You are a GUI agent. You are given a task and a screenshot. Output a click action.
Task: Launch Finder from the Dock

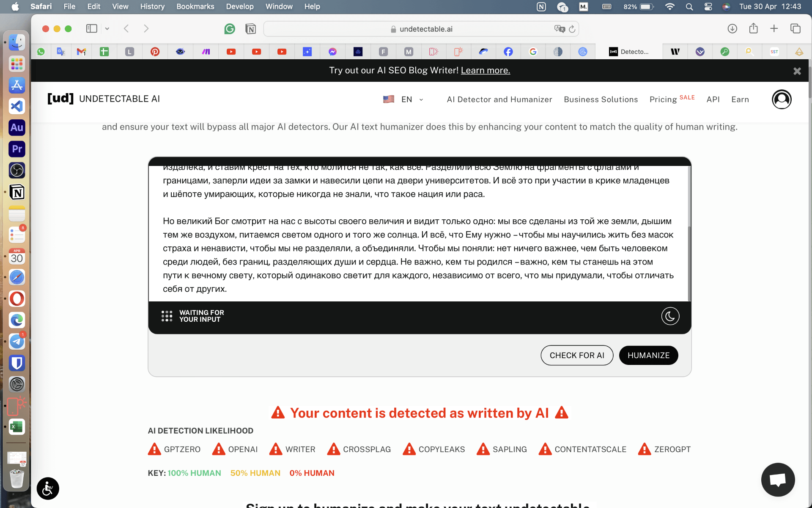tap(17, 42)
